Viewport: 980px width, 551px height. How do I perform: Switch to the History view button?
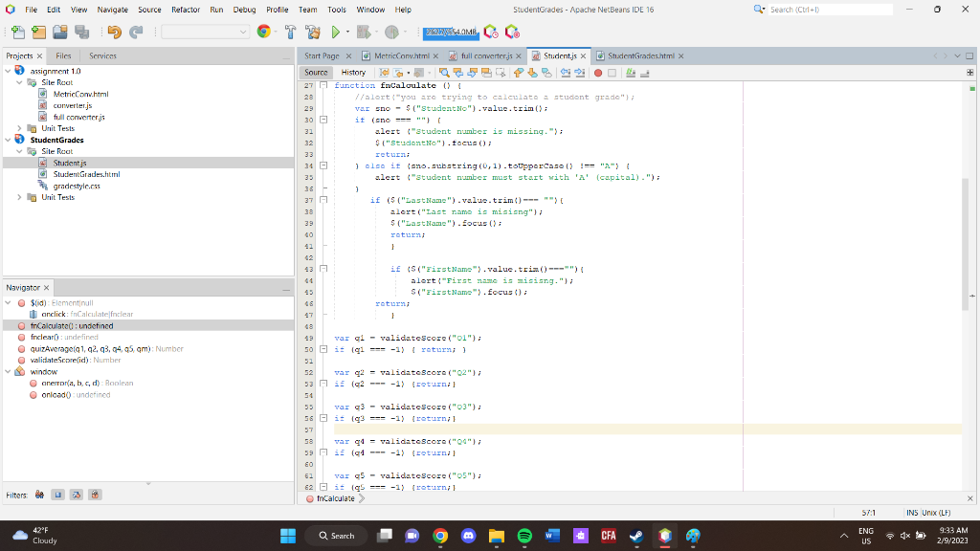[353, 73]
